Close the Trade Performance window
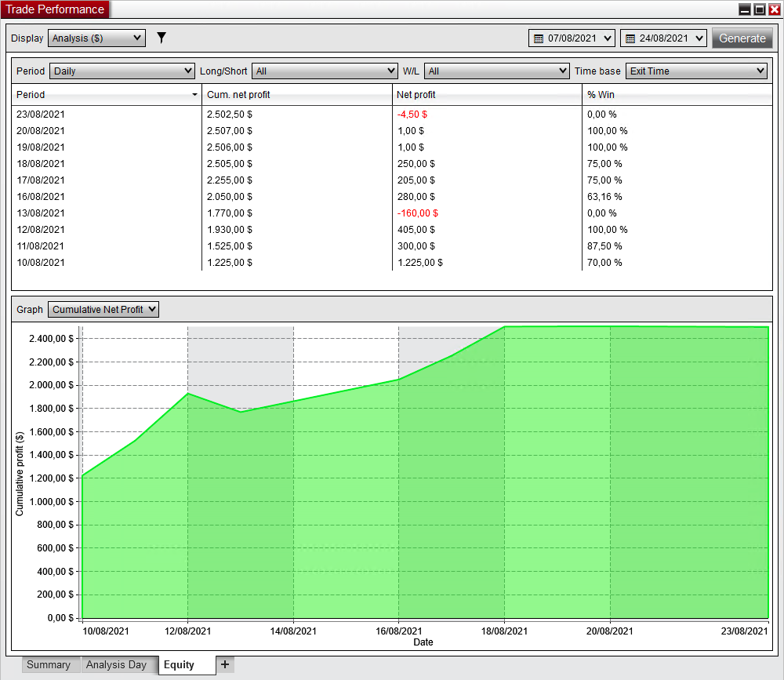This screenshot has width=784, height=680. [x=774, y=9]
